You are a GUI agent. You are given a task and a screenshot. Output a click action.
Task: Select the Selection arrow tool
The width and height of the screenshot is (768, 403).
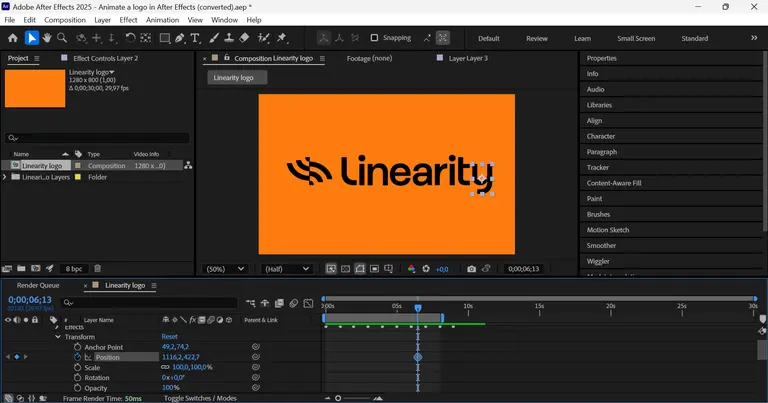[x=32, y=38]
